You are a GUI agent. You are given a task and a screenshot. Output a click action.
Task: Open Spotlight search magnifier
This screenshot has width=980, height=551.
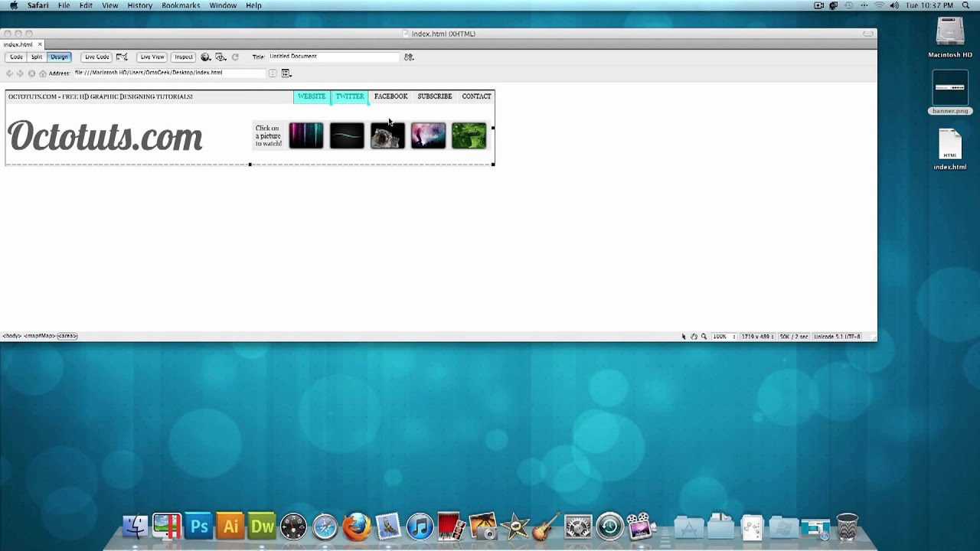[966, 5]
